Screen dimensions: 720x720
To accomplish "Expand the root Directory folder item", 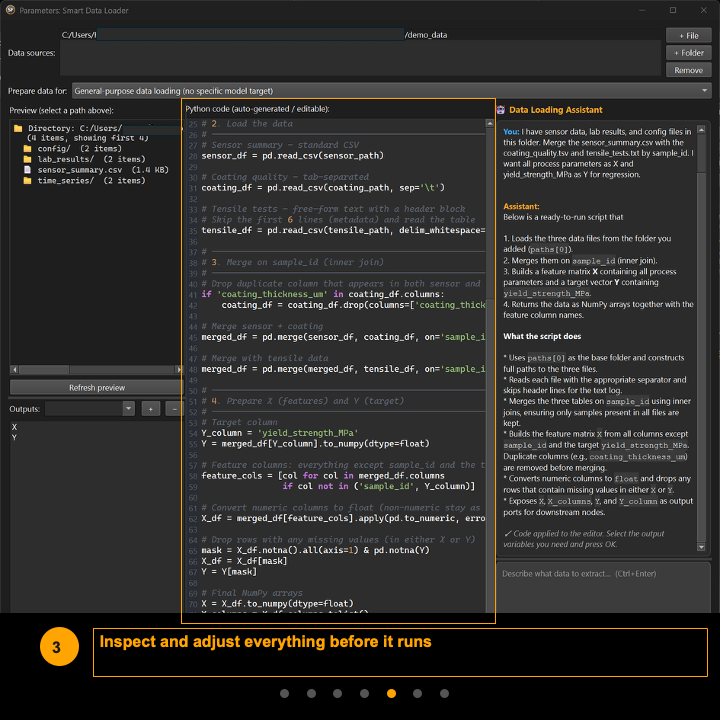I will click(18, 128).
